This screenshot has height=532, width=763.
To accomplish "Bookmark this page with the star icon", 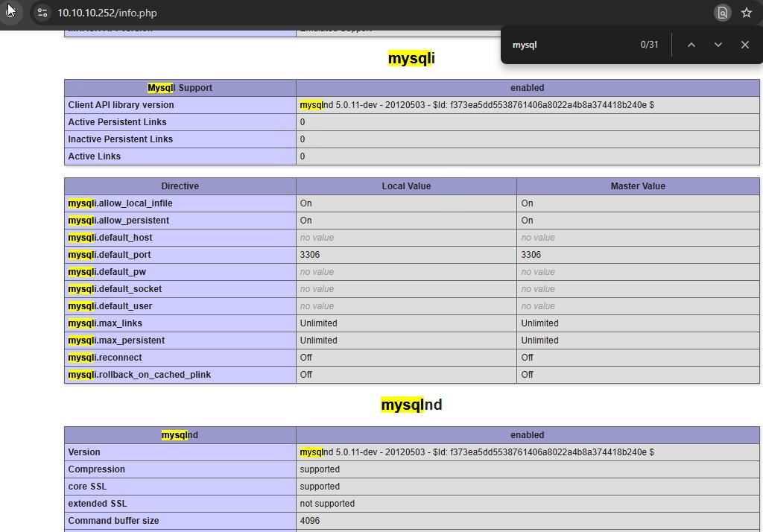I will [x=746, y=13].
